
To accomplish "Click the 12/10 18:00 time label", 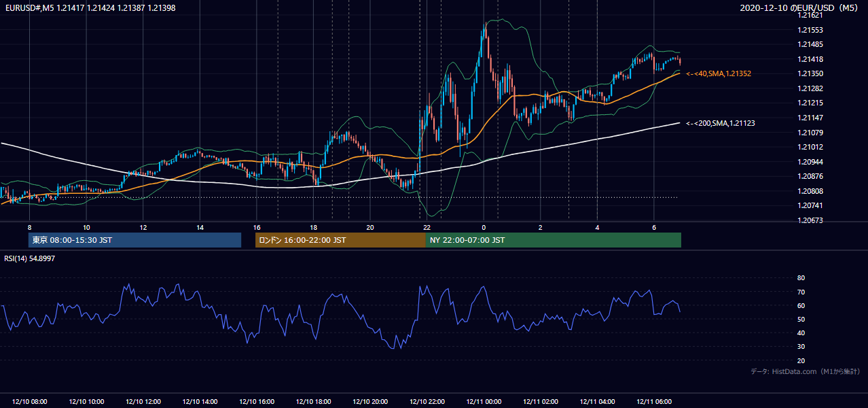I will pos(313,402).
